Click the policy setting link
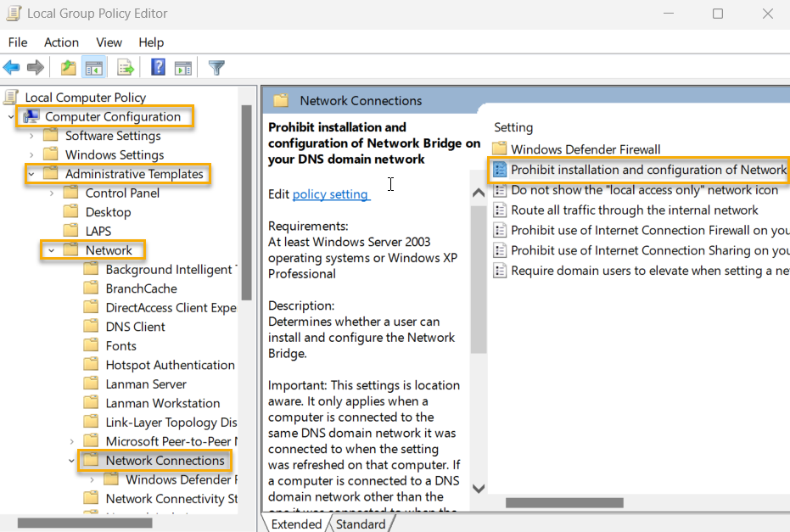This screenshot has width=790, height=532. pyautogui.click(x=331, y=193)
